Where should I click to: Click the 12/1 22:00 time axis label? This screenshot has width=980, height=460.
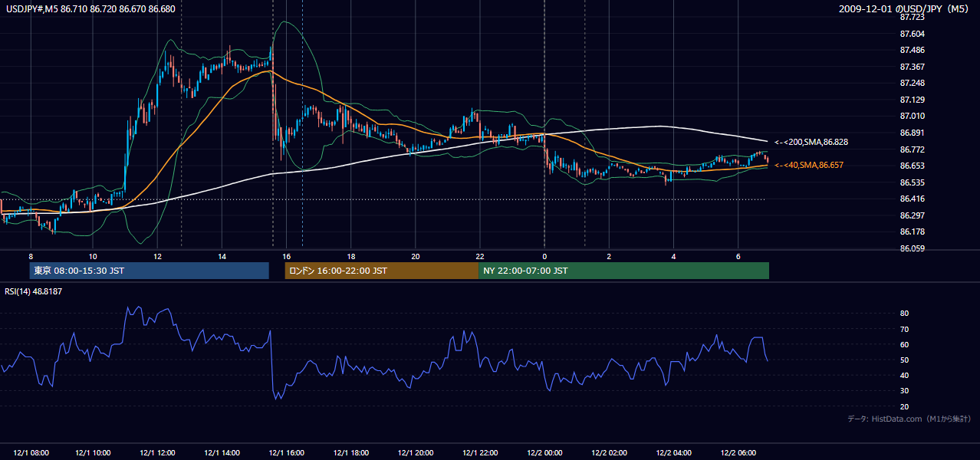point(480,452)
